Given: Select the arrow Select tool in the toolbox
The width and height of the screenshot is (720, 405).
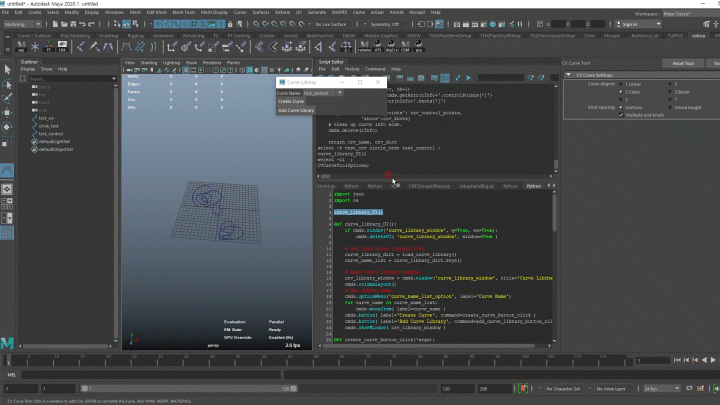Looking at the screenshot, I should click(7, 69).
